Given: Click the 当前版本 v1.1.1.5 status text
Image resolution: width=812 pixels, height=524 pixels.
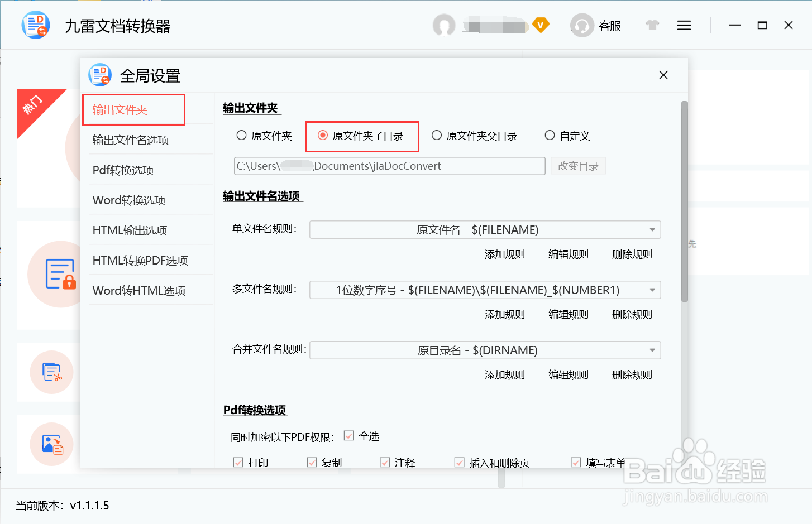Looking at the screenshot, I should pyautogui.click(x=63, y=506).
